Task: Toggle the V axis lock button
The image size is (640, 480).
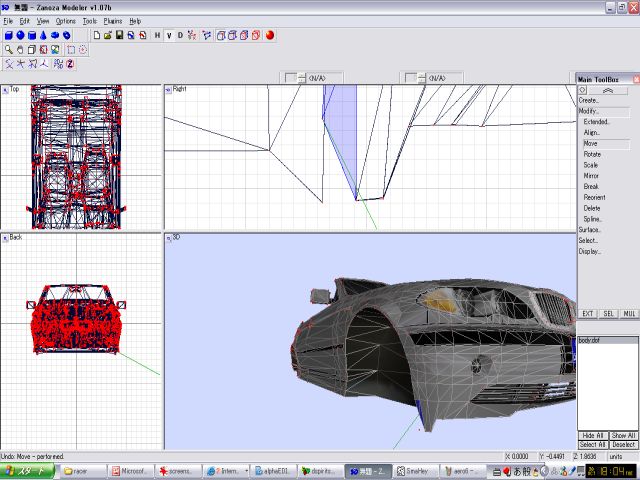Action: [169, 35]
